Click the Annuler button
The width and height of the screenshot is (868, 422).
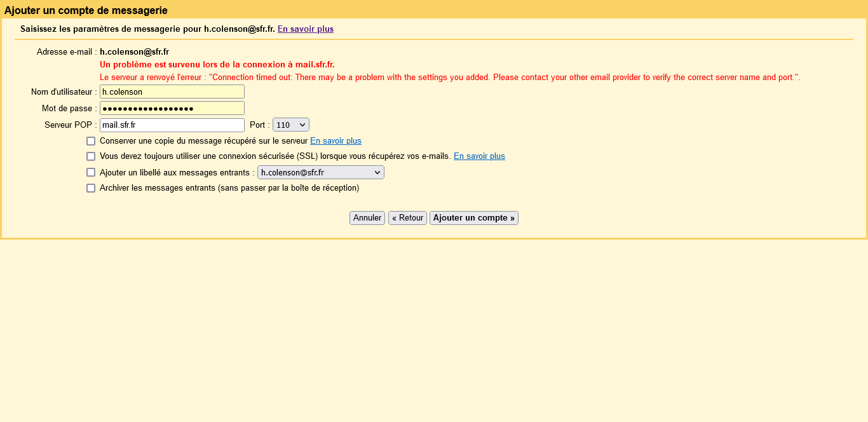click(367, 218)
